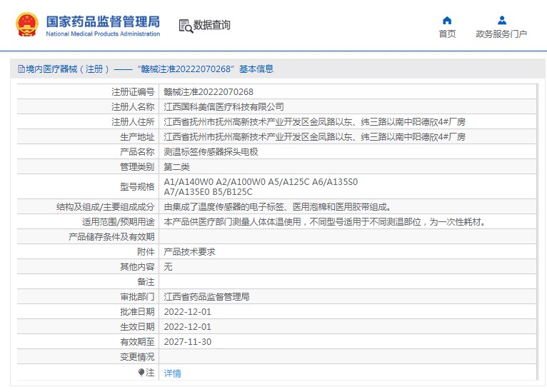The height and width of the screenshot is (392, 547).
Task: Click the 生产地址 label
Action: 137,136
